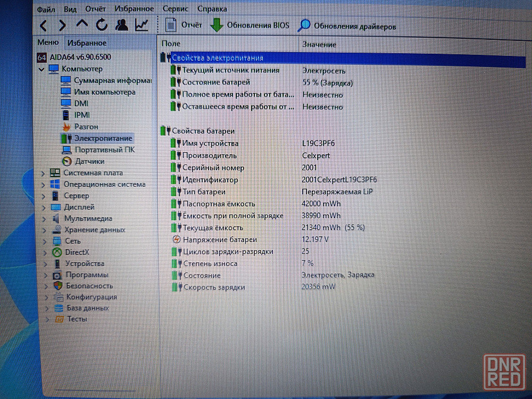The image size is (532, 399).
Task: Click the value 38990 mWh
Action: click(x=321, y=216)
